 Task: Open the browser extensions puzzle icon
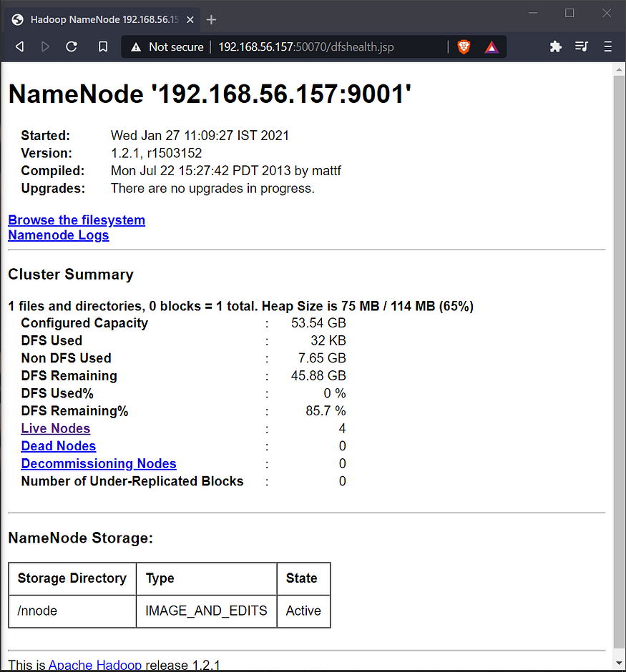(556, 46)
